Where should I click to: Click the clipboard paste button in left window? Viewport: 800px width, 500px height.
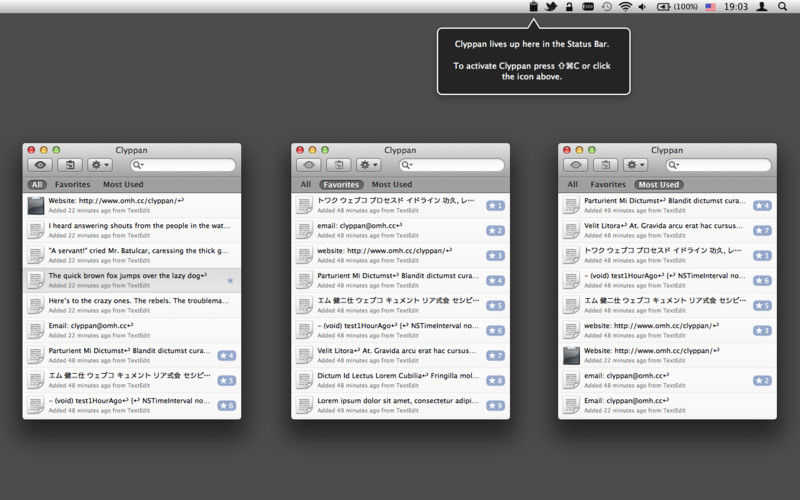point(70,165)
